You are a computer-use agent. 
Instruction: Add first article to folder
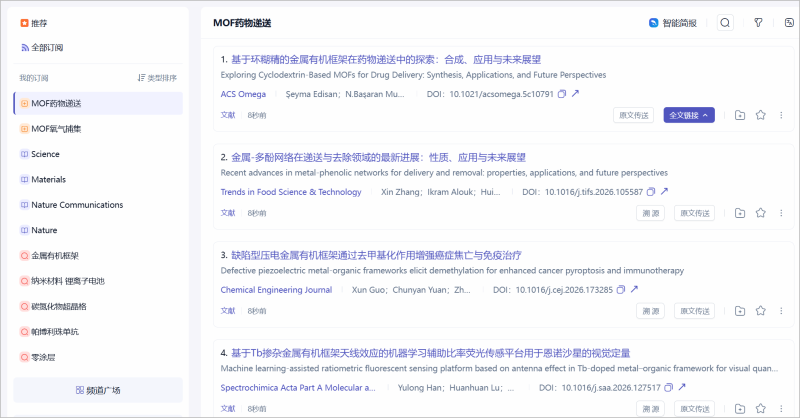pos(739,115)
